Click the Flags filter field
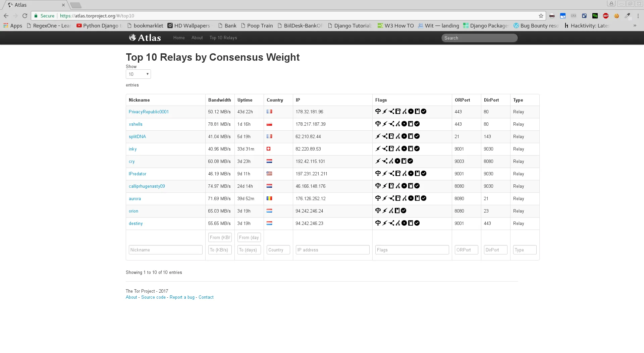The image size is (644, 353). 412,250
